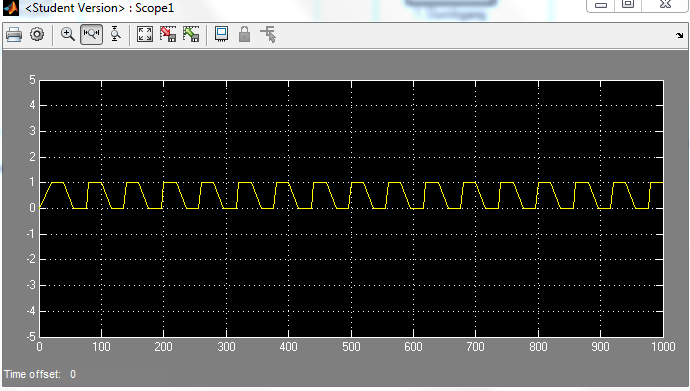
Task: Click the 500 tick label on time axis
Action: coord(351,347)
